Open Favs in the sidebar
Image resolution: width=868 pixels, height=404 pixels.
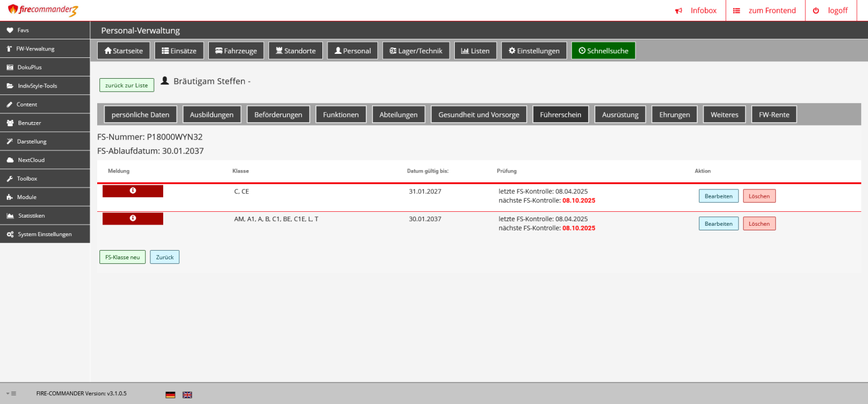tap(23, 30)
